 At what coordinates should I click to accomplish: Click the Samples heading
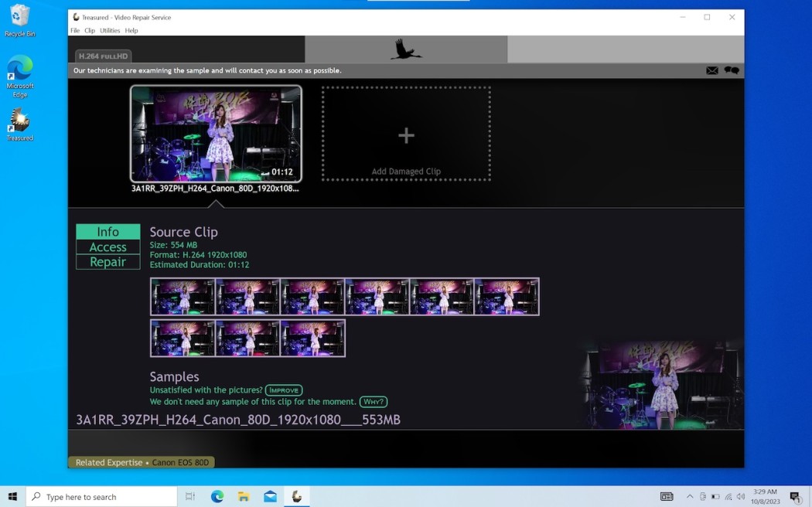pyautogui.click(x=175, y=376)
